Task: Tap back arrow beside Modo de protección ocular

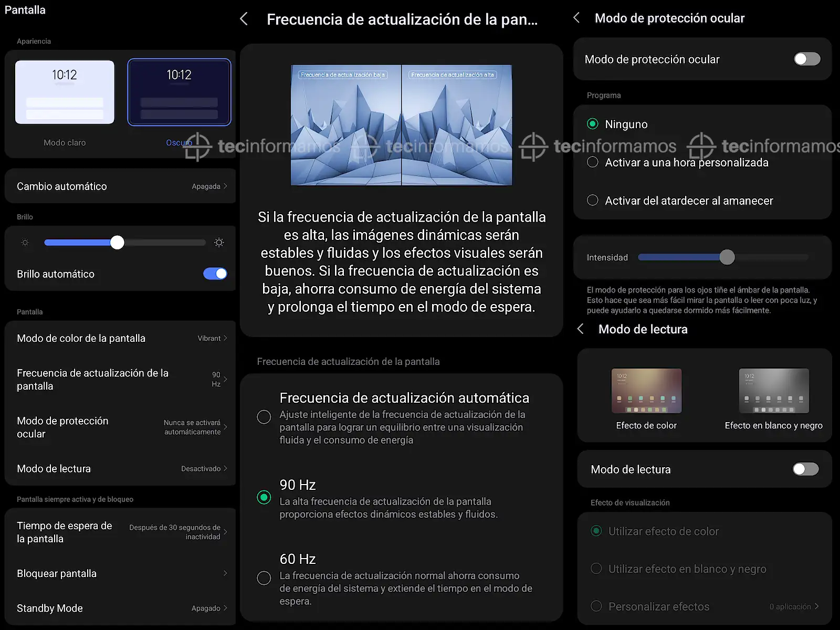Action: coord(576,18)
